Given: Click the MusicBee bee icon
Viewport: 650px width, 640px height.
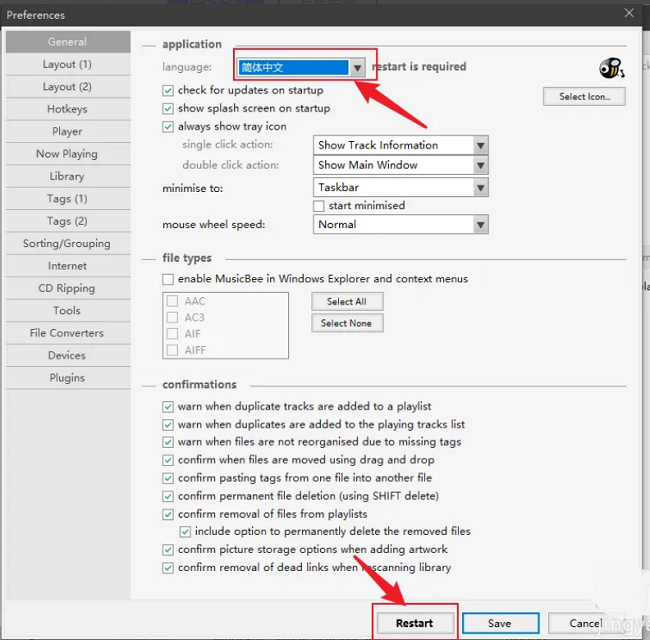Looking at the screenshot, I should pyautogui.click(x=610, y=68).
